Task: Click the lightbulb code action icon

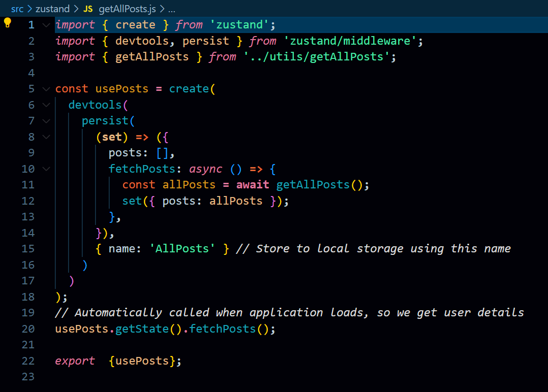Action: (x=8, y=23)
